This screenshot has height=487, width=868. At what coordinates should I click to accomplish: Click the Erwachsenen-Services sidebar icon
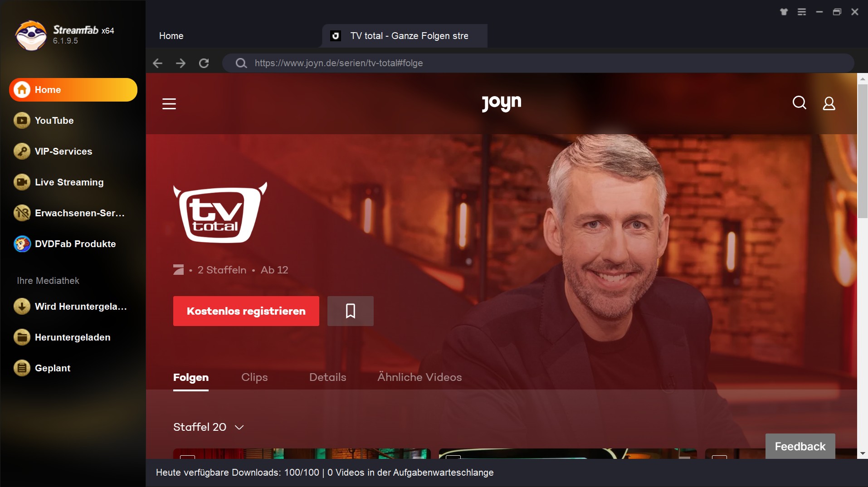tap(22, 213)
